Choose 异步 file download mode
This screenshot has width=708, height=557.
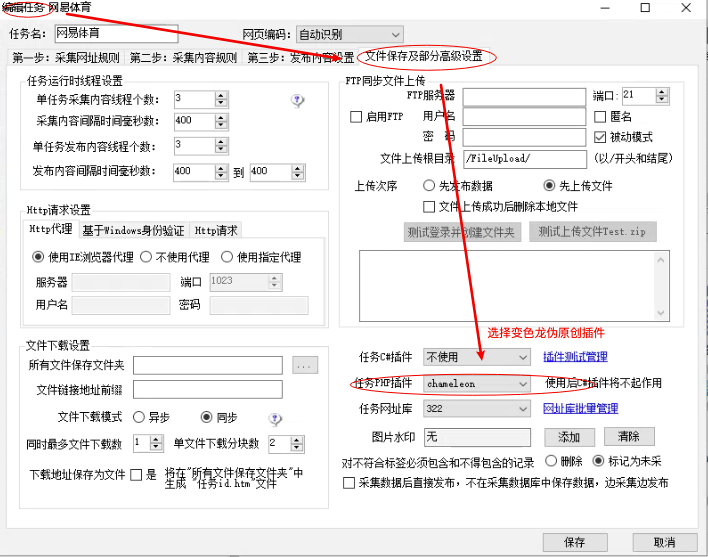tap(139, 417)
